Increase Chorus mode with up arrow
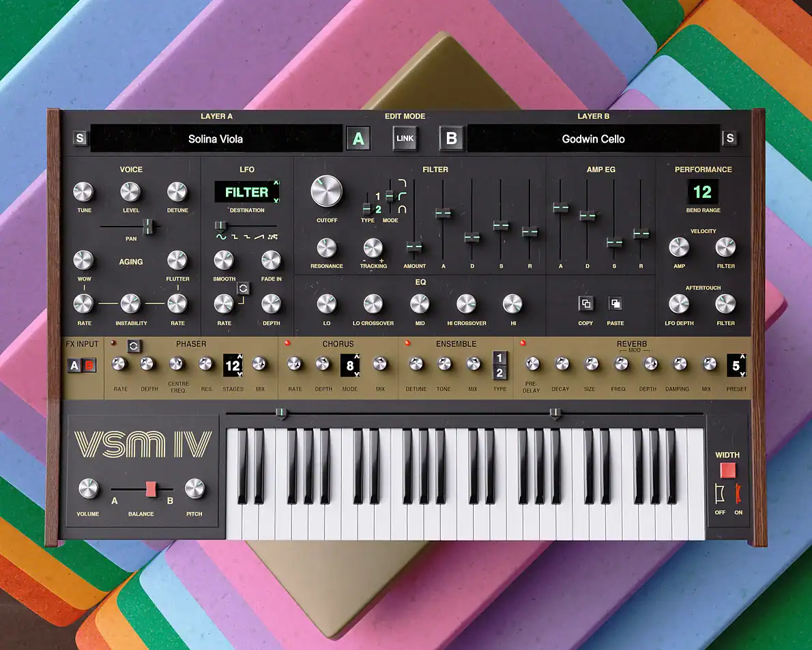The width and height of the screenshot is (812, 650). tap(357, 356)
